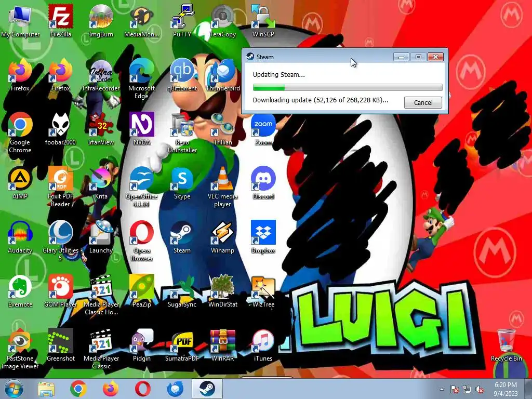The height and width of the screenshot is (399, 532).
Task: Cancel the Steam update download
Action: tap(423, 102)
